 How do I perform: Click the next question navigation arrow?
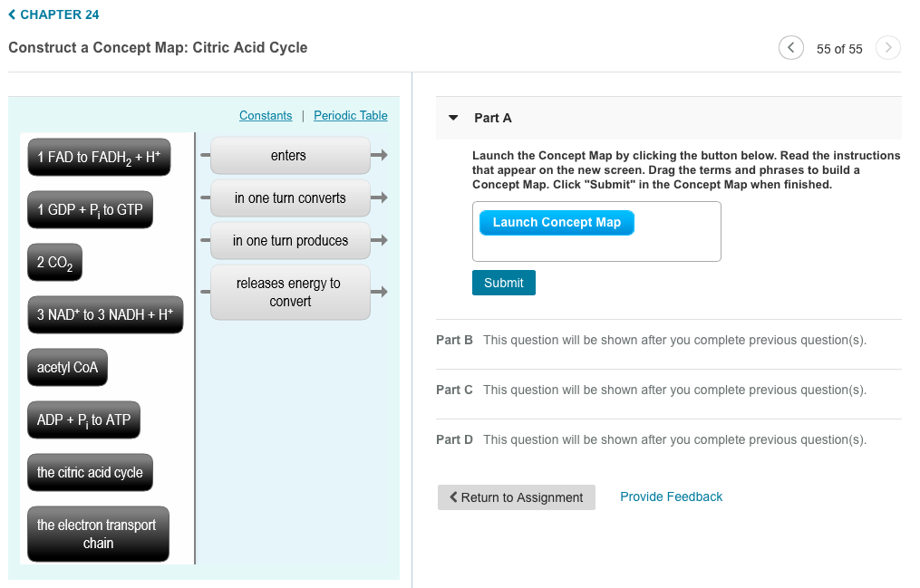[888, 47]
